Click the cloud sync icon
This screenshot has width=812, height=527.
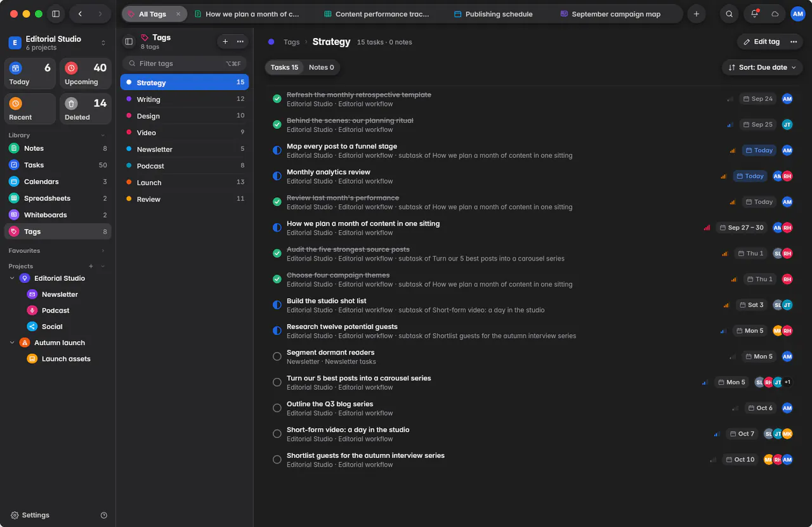tap(775, 14)
